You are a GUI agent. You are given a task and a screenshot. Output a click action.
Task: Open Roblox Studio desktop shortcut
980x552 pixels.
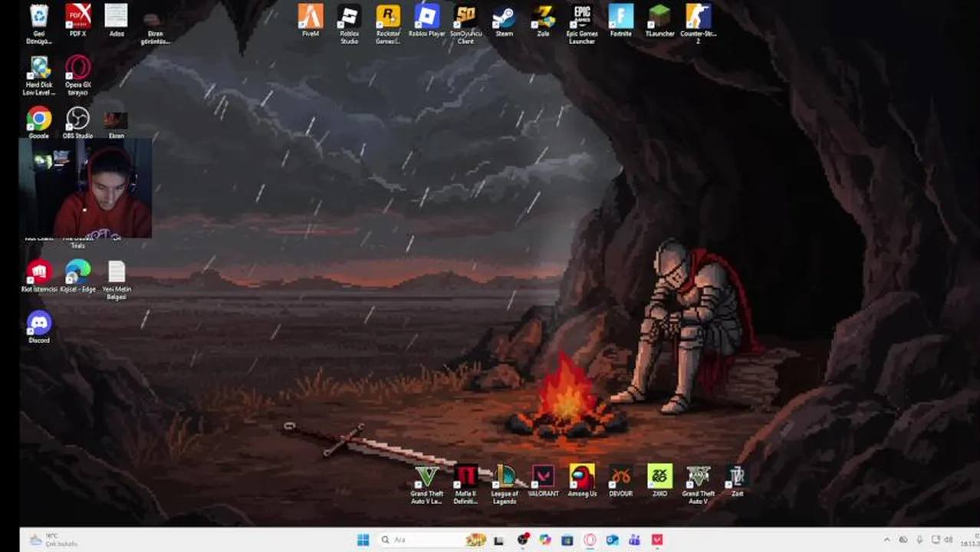(x=349, y=24)
